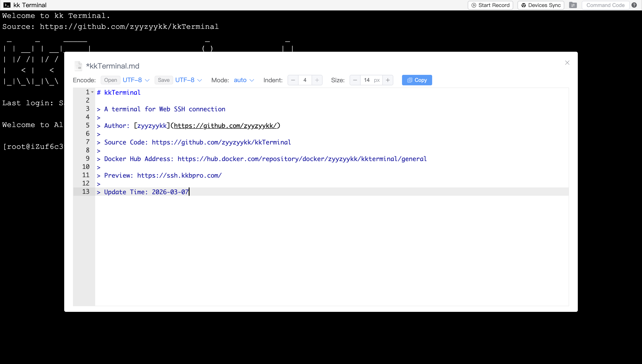
Task: Click the file transfer icon in top bar
Action: point(573,5)
